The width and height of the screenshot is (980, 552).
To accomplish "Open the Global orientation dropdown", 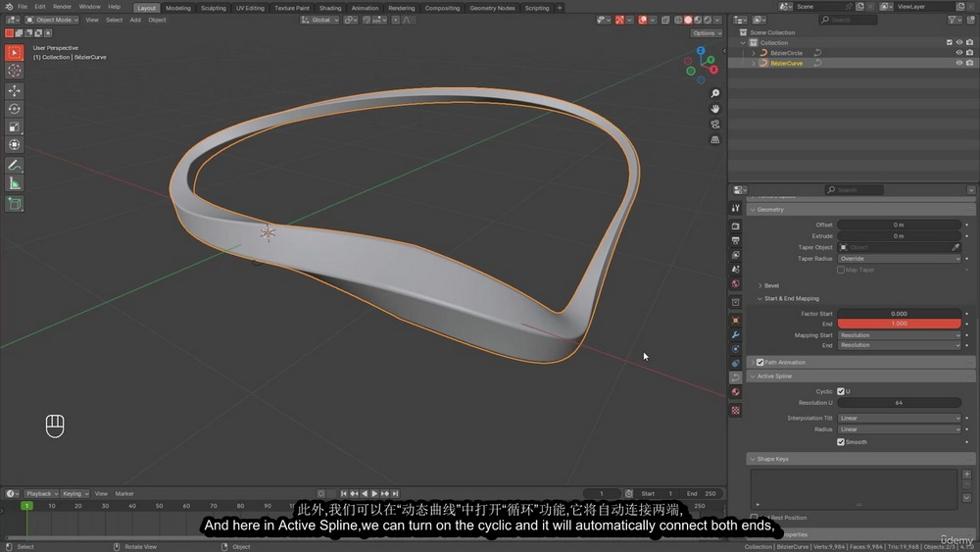I will coord(320,20).
